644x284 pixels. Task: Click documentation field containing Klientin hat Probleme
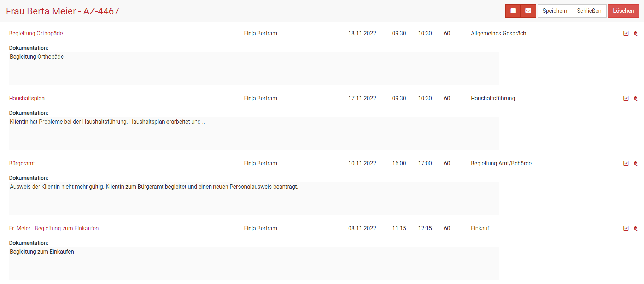253,134
